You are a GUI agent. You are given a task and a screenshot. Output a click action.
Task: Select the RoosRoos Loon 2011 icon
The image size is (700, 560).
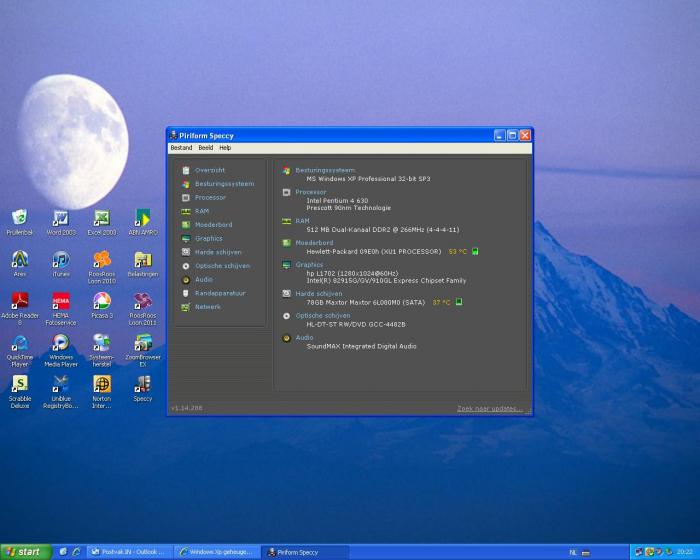coord(143,309)
